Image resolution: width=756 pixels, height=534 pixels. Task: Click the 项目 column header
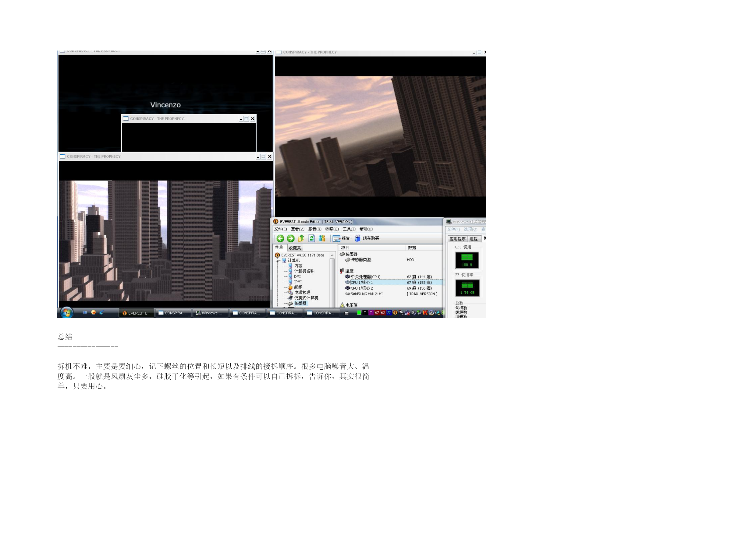pos(371,248)
